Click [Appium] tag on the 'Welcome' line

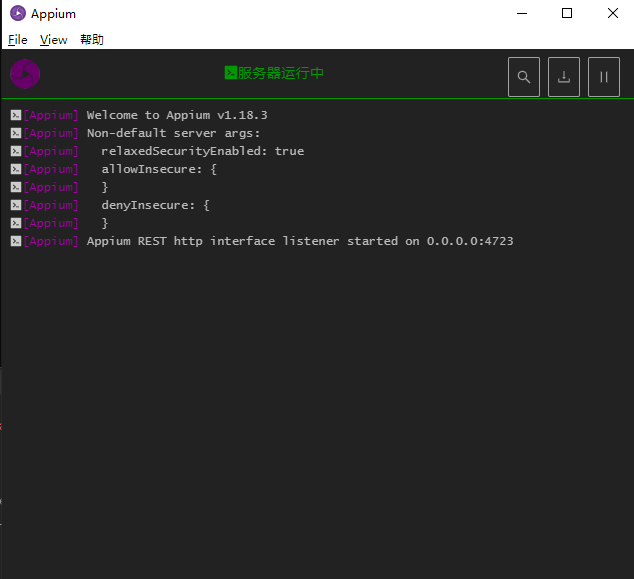click(51, 115)
